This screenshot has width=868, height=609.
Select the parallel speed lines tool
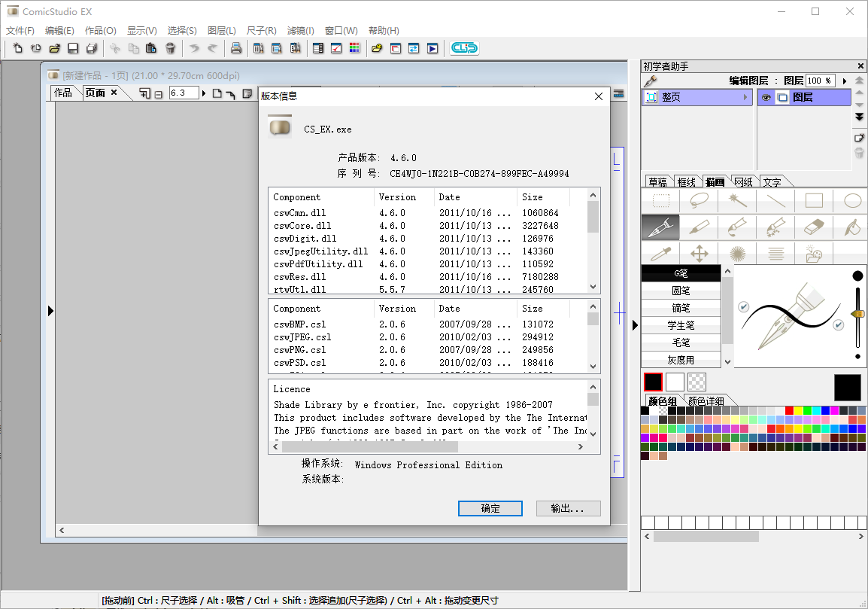point(775,254)
